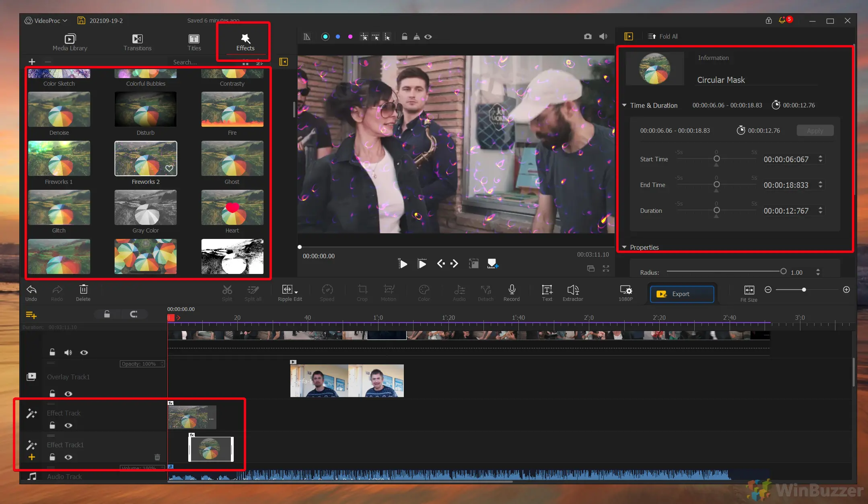Screen dimensions: 868x504
Task: Take a snapshot with camera icon
Action: pos(588,37)
